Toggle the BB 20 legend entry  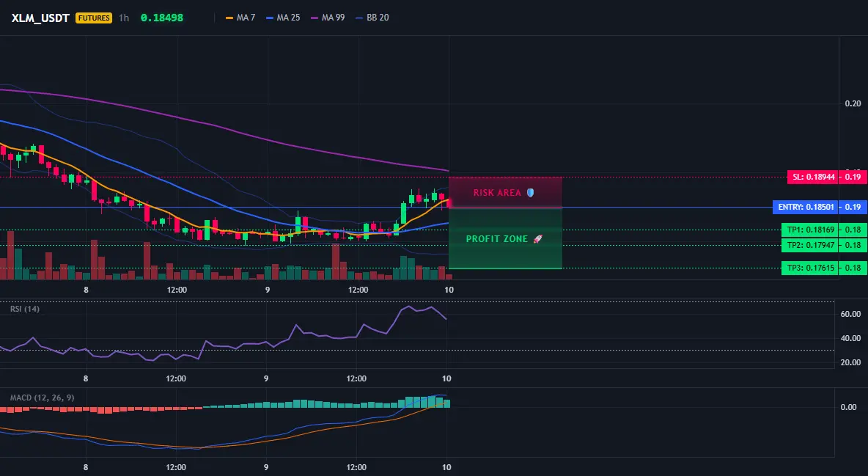coord(372,18)
